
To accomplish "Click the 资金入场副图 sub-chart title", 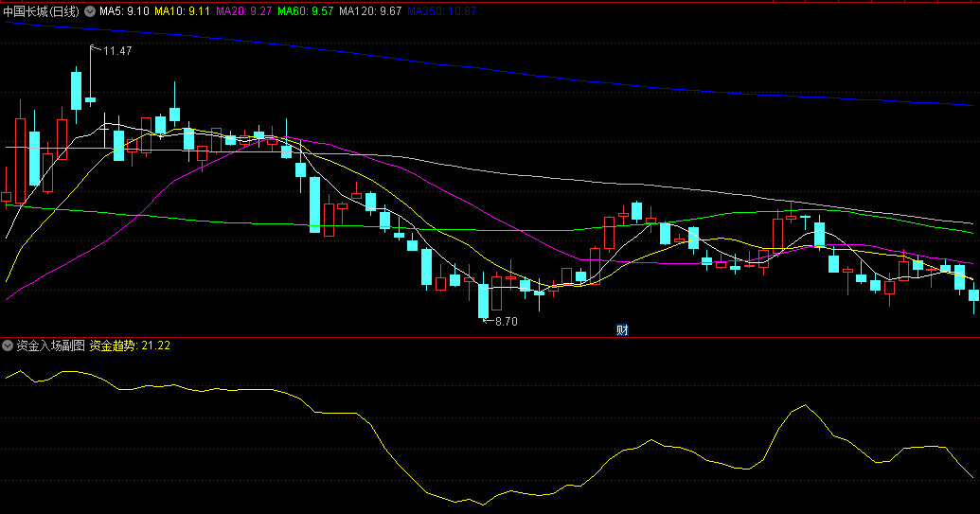I will point(50,346).
